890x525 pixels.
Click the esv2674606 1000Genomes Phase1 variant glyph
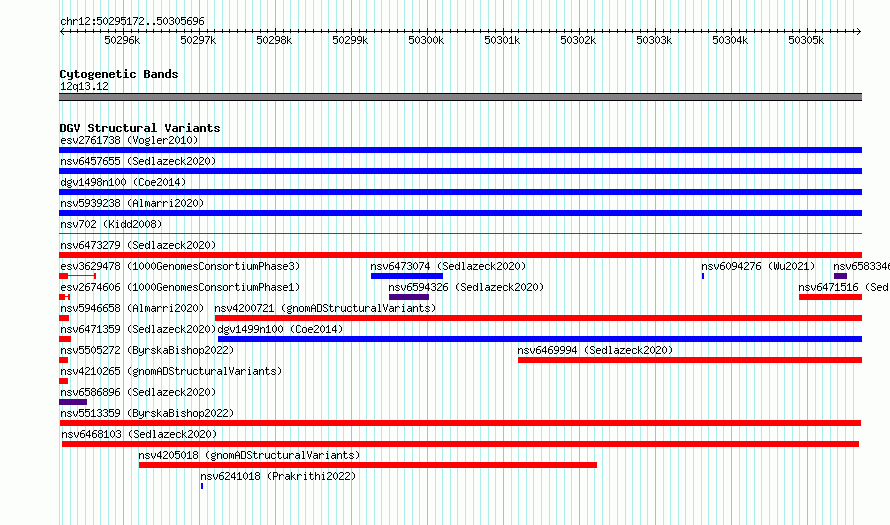coord(64,297)
